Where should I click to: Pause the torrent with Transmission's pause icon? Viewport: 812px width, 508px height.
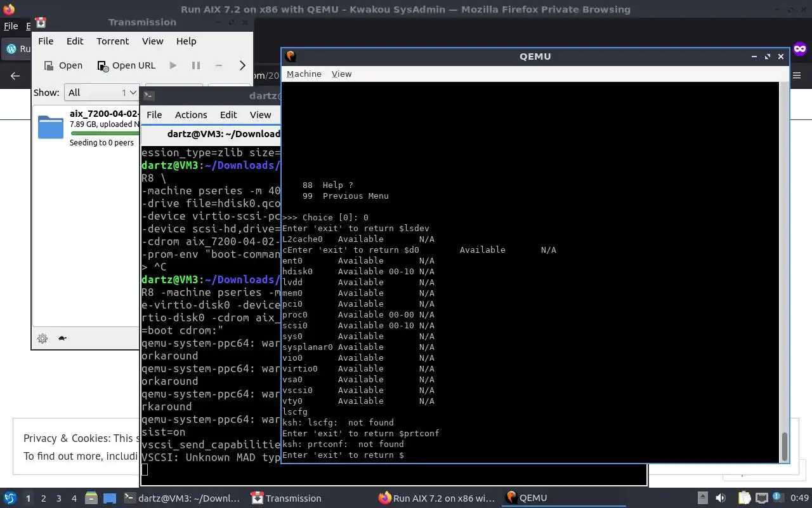coord(196,65)
